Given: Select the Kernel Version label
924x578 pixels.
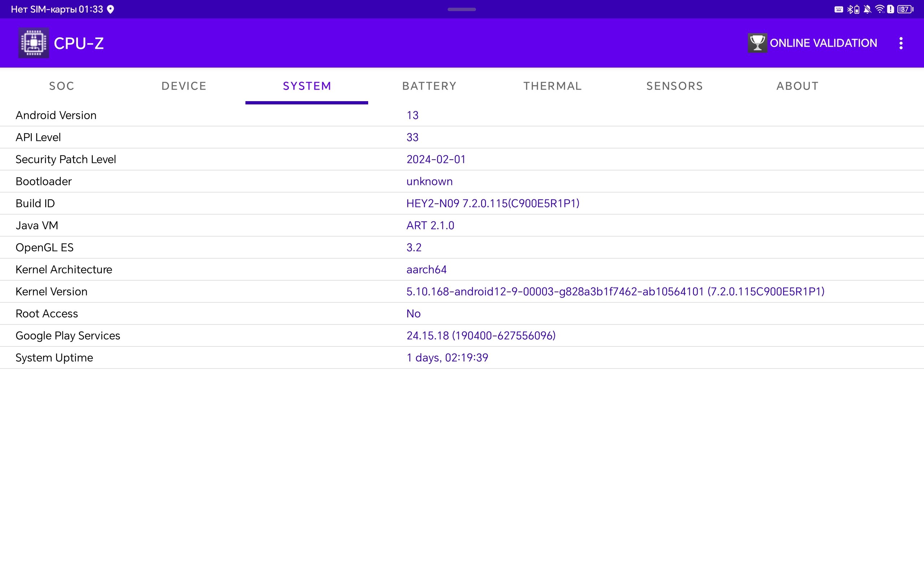Looking at the screenshot, I should pyautogui.click(x=52, y=292).
